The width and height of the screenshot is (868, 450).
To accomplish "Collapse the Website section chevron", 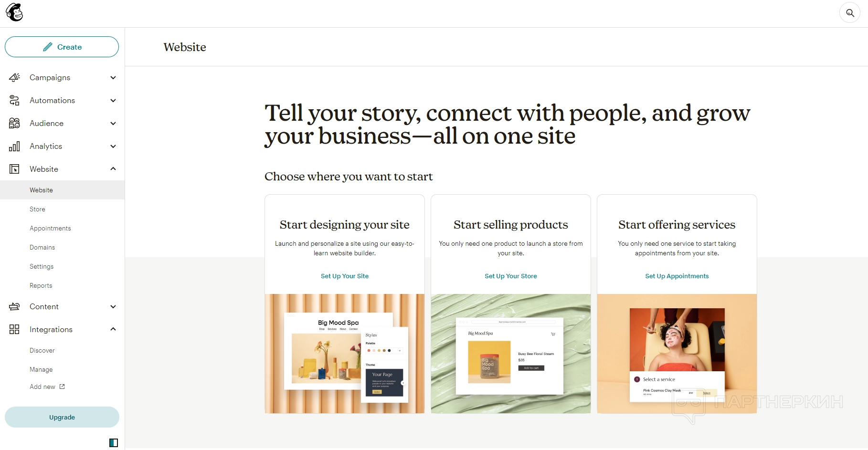I will [113, 169].
